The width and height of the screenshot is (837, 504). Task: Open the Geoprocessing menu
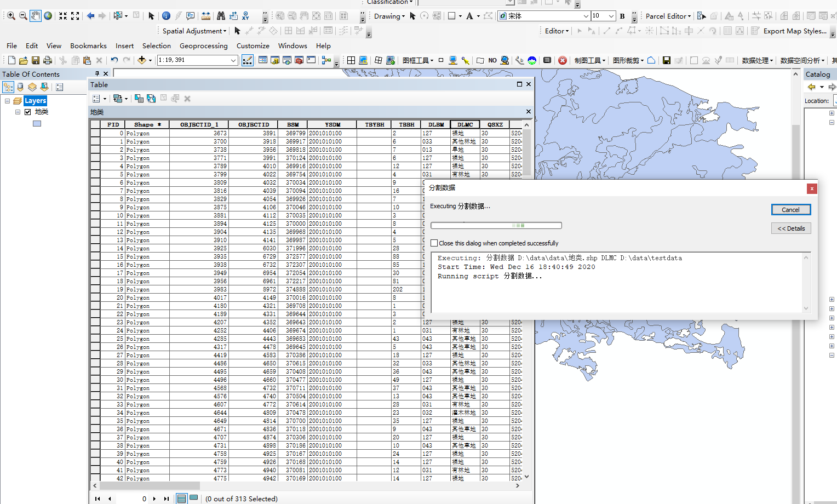tap(204, 46)
